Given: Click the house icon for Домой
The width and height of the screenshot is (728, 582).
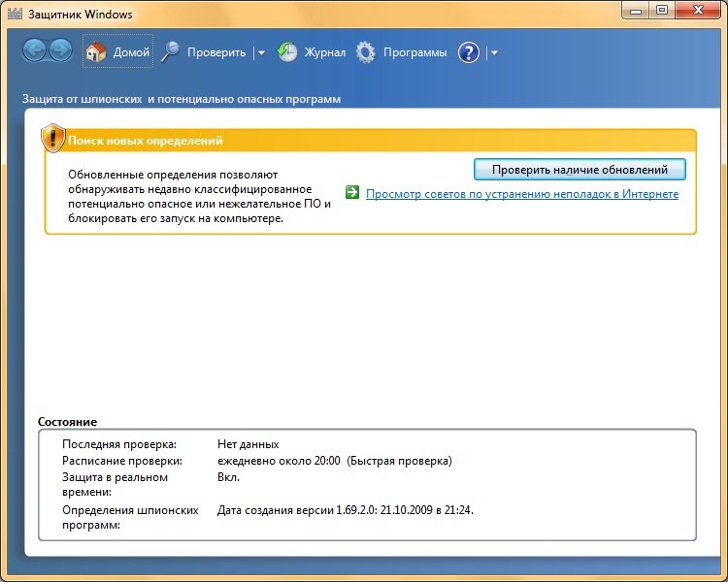Looking at the screenshot, I should click(95, 52).
